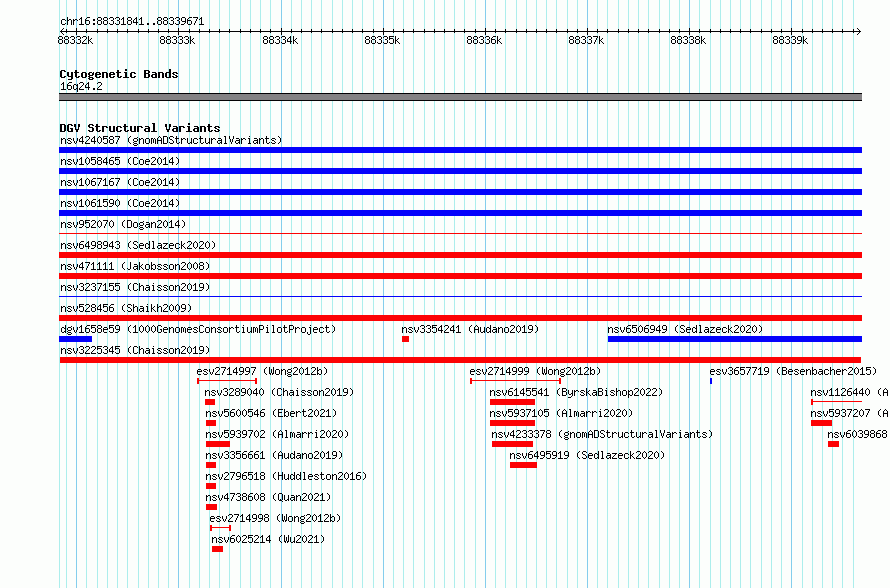The image size is (890, 588).
Task: Select the gray cytogenetic band bar
Action: (x=460, y=97)
